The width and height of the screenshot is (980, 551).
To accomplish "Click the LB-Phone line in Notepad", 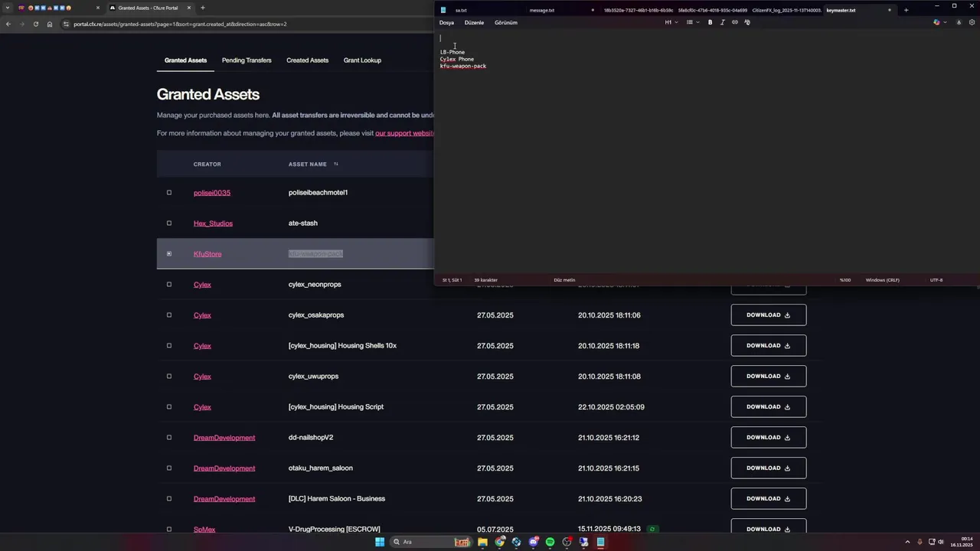I will pos(452,52).
